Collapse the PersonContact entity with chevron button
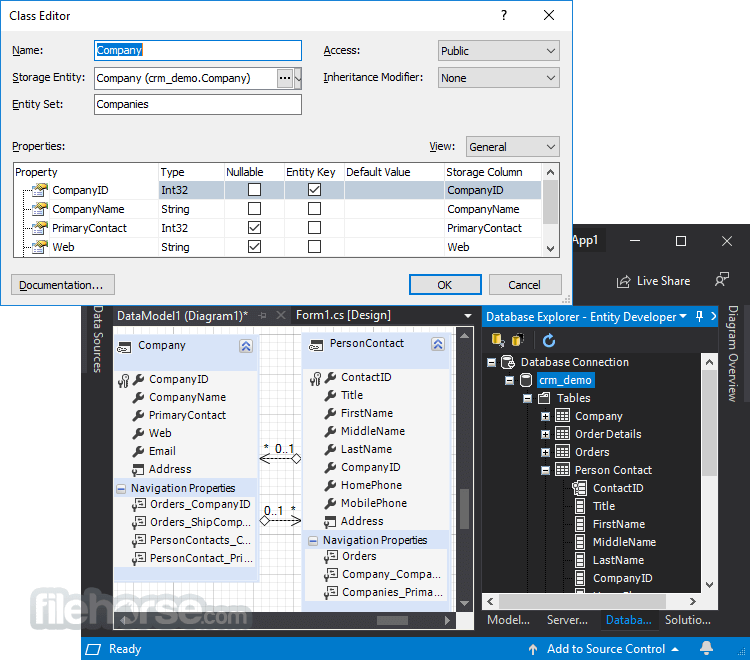The width and height of the screenshot is (750, 660). [x=438, y=344]
